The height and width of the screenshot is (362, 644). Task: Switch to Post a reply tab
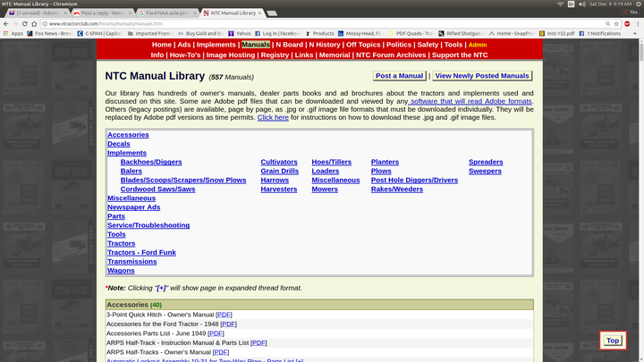[x=103, y=13]
